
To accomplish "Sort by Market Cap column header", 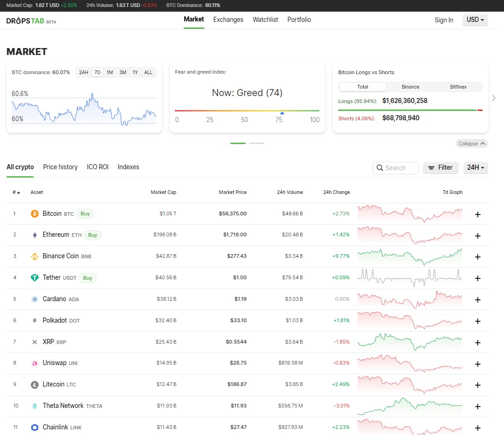I will point(163,192).
